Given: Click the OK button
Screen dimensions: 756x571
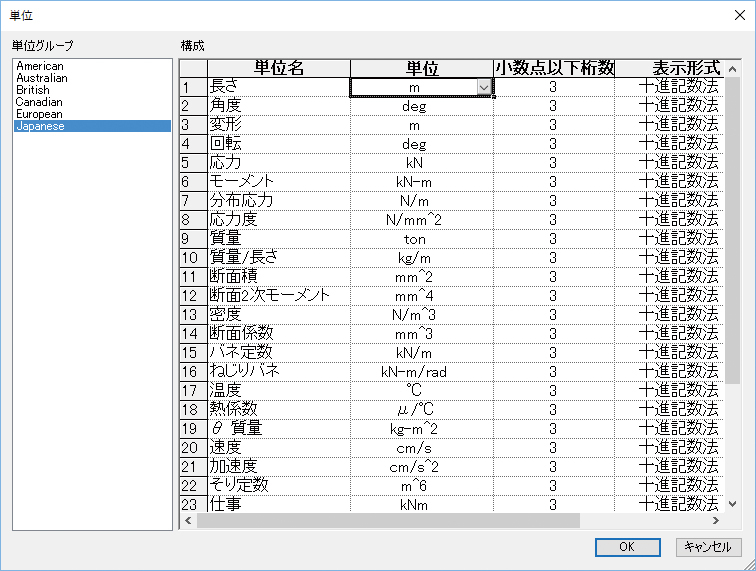Looking at the screenshot, I should 628,547.
